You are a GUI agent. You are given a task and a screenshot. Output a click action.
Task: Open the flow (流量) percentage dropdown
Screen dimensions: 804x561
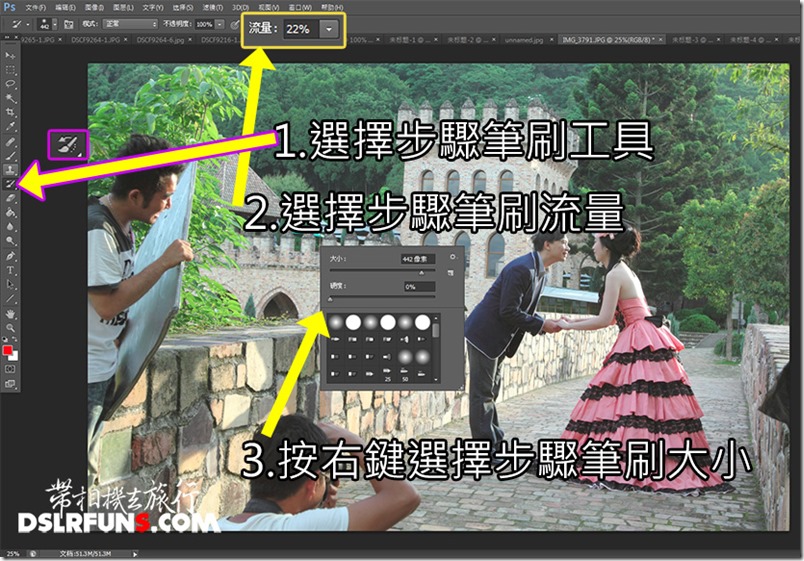(x=330, y=30)
